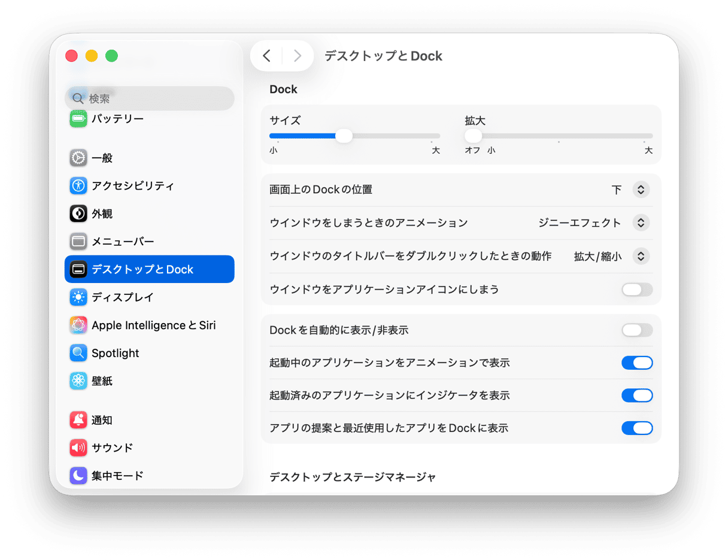
Task: Expand the ジニーエフェクト animation popup
Action: tap(640, 223)
